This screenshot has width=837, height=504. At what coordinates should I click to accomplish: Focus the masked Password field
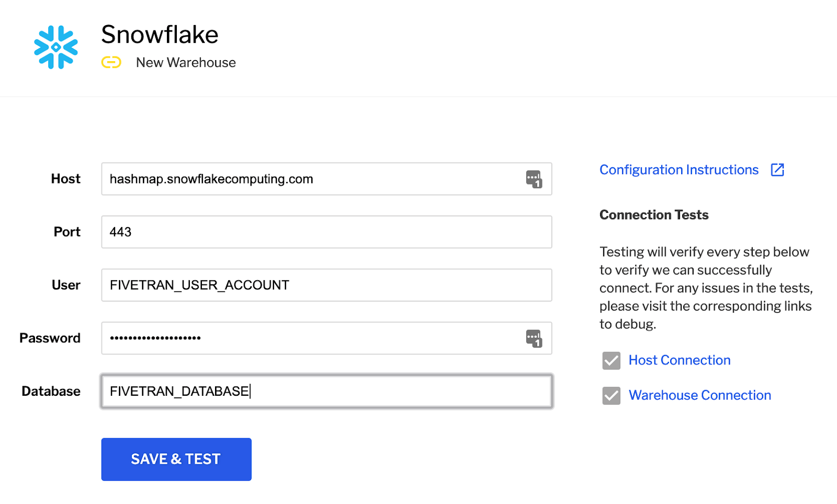[x=314, y=338]
